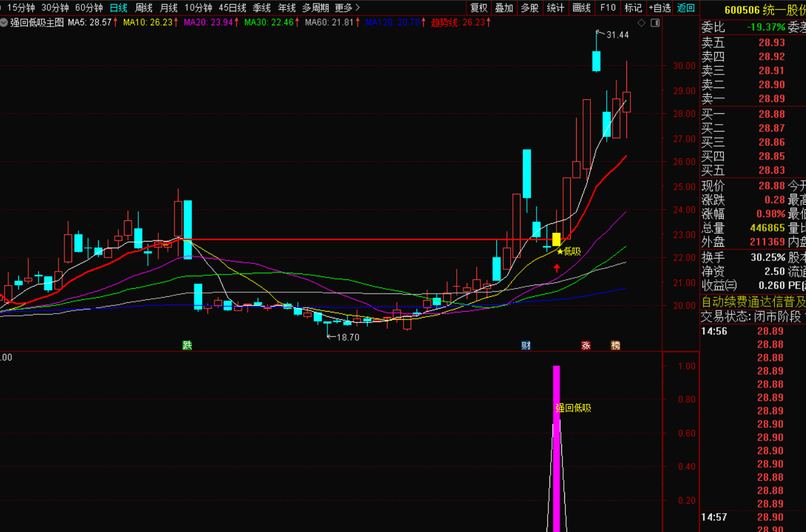
Task: Select the 60分钟 period tab
Action: (89, 8)
